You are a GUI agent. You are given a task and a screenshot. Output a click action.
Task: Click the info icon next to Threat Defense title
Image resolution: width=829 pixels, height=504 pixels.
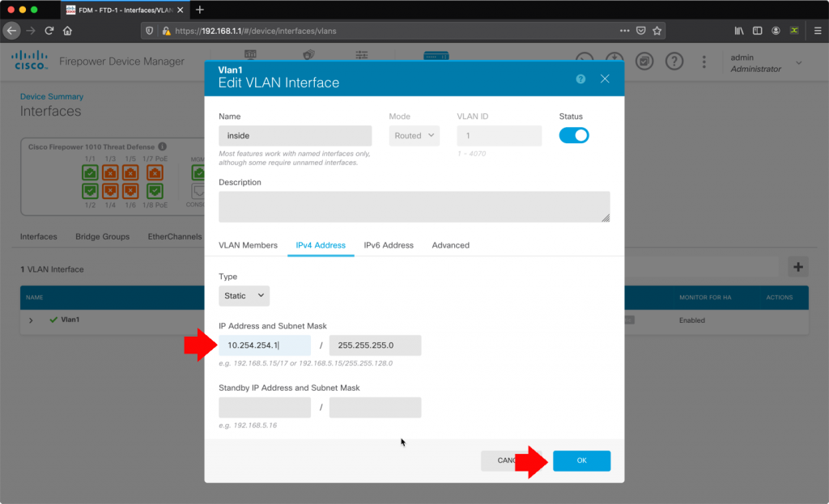pyautogui.click(x=163, y=147)
